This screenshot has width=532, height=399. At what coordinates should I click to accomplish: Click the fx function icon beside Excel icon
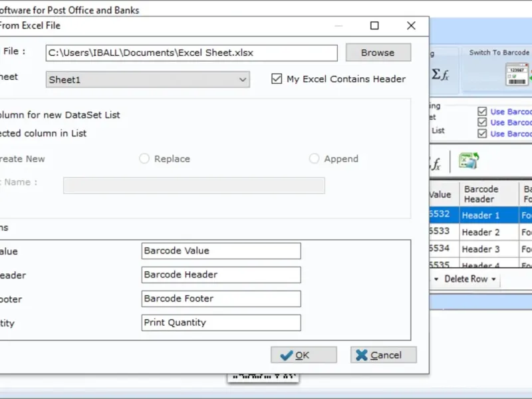coord(436,164)
